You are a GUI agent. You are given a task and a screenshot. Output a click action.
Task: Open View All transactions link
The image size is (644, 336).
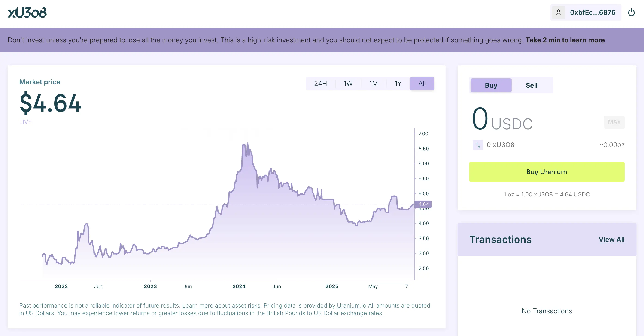click(x=611, y=240)
